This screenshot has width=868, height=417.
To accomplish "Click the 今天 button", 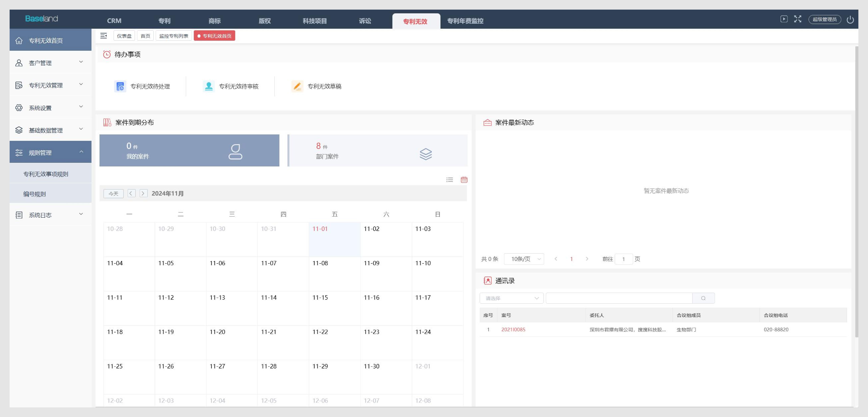I will click(114, 194).
